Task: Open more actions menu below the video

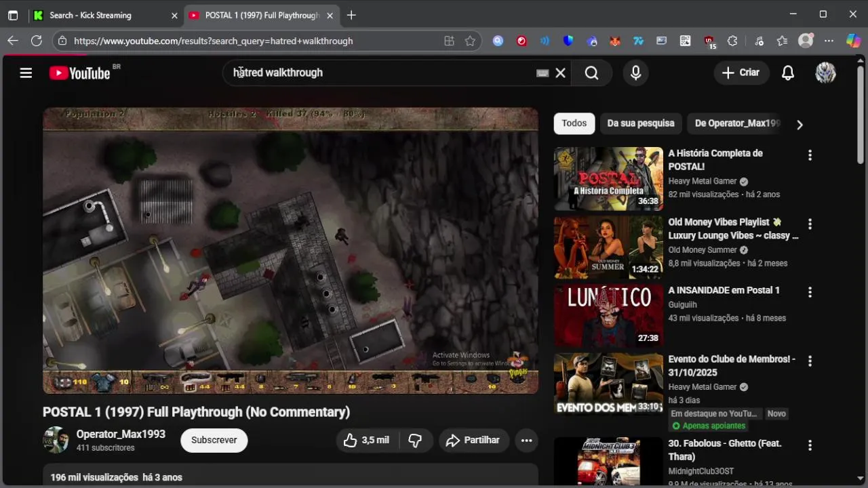Action: tap(526, 440)
